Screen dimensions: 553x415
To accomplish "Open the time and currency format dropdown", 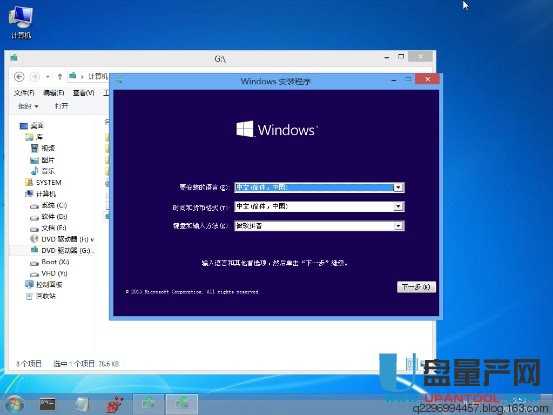I will [x=399, y=206].
